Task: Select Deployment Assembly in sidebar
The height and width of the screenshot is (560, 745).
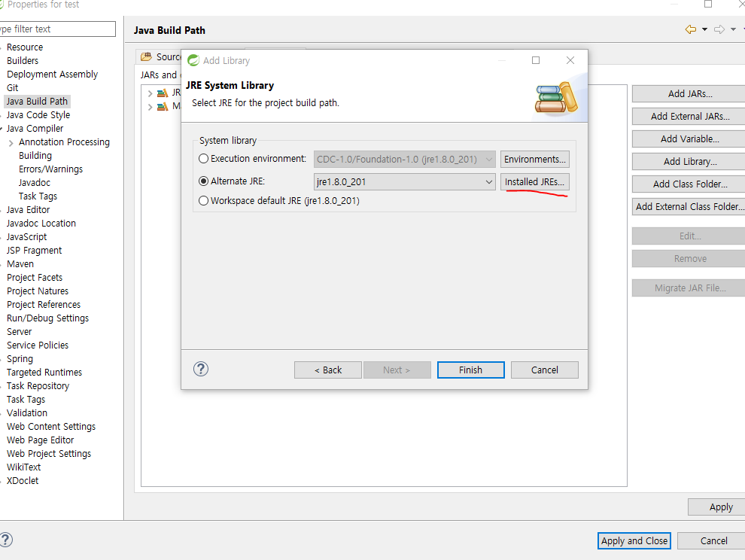Action: [x=52, y=75]
